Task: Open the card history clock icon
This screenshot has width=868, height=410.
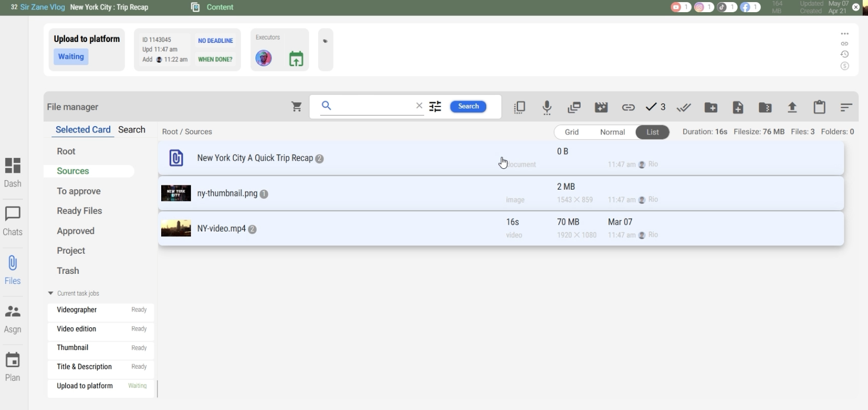Action: tap(845, 55)
